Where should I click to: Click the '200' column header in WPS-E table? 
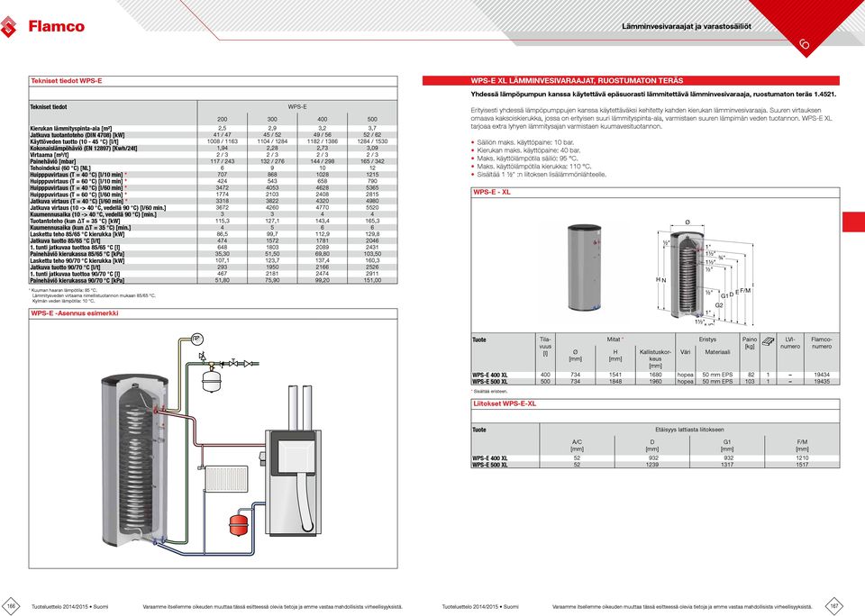click(x=223, y=119)
